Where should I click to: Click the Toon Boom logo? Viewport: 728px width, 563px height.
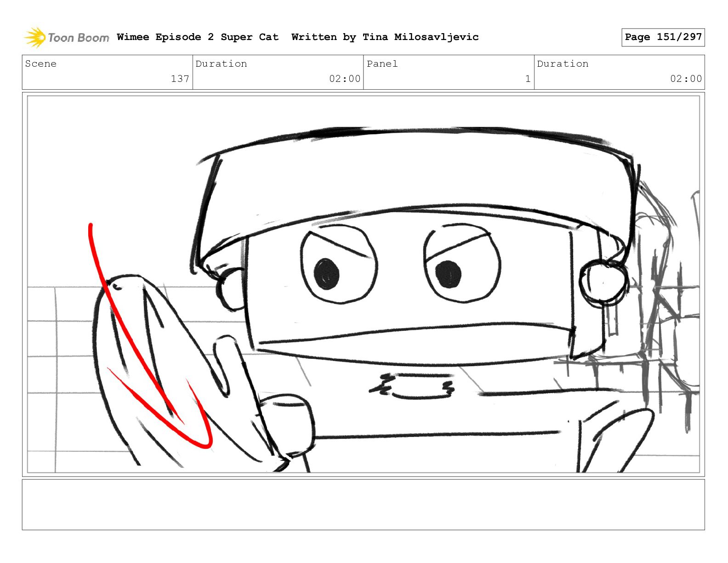click(67, 37)
